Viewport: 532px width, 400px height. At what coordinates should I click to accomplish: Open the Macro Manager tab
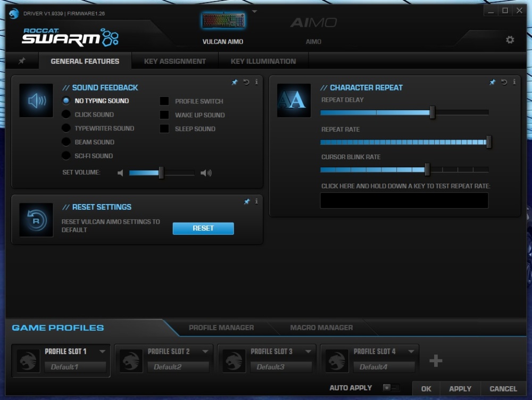point(321,328)
